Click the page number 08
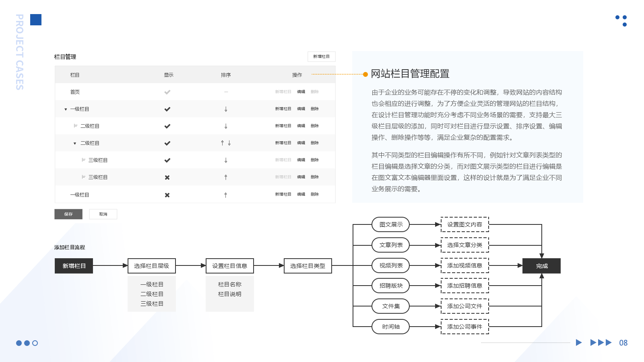The width and height of the screenshot is (644, 362). (x=623, y=343)
